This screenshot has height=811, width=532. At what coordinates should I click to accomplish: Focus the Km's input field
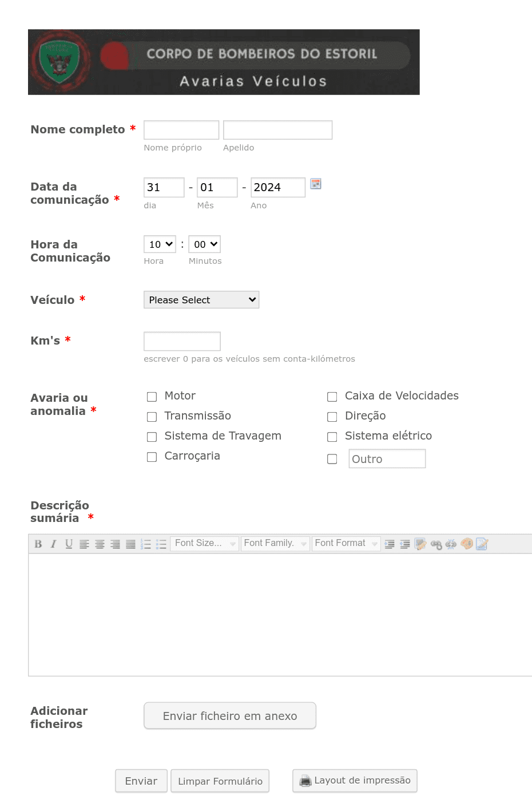182,341
